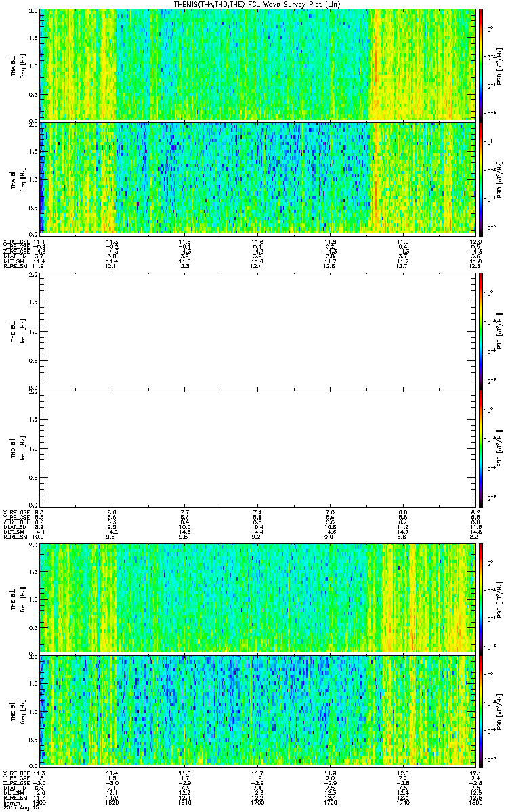Select the empty THD B⊥ plot panel

[258, 331]
